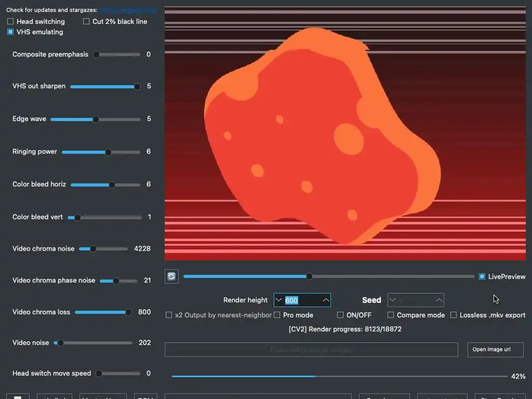Screen dimensions: 532x399
Task: Click the Edge wave slider handle
Action: 96,119
